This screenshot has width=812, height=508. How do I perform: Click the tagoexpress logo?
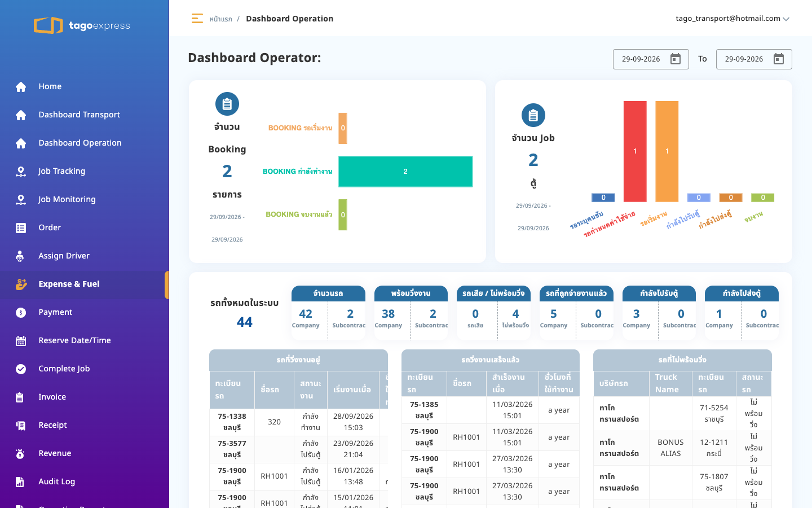82,25
